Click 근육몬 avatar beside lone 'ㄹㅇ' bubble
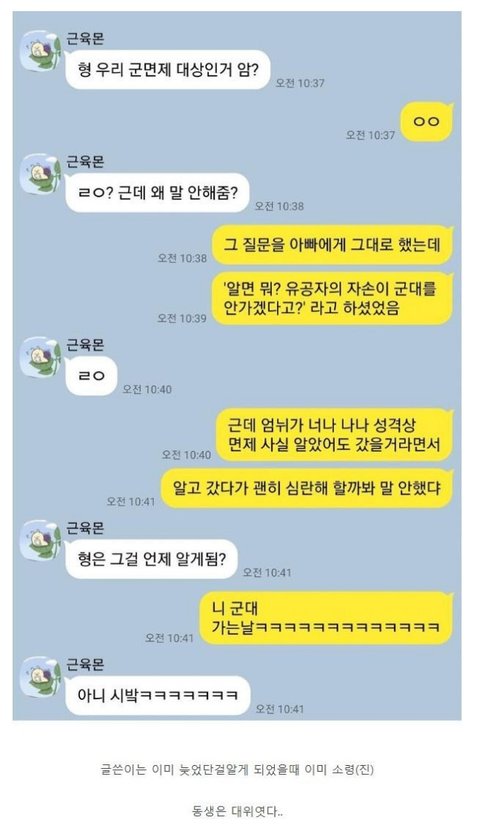 41,358
